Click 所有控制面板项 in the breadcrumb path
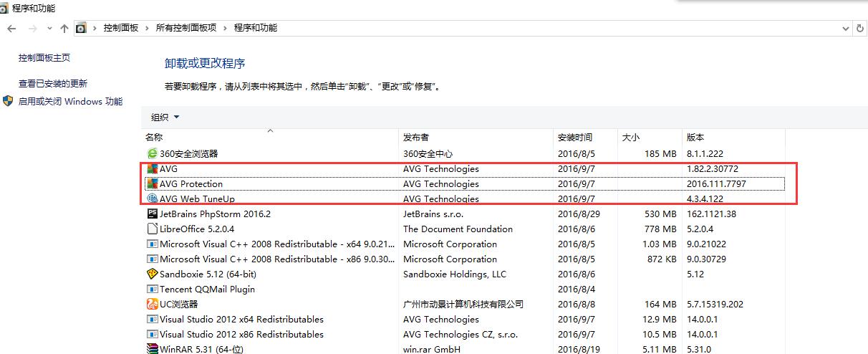This screenshot has width=868, height=354. pyautogui.click(x=186, y=28)
